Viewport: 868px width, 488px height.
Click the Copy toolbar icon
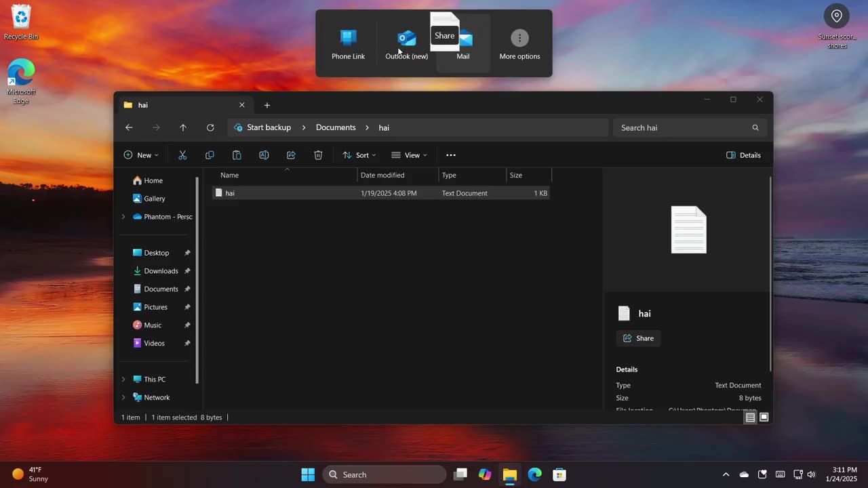210,155
